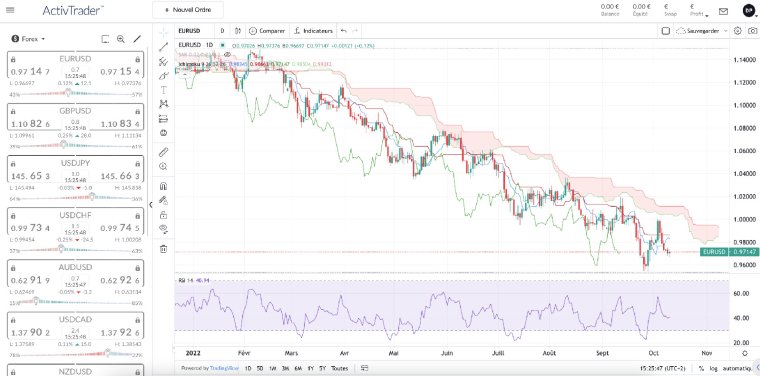
Task: Open the TradingView link
Action: pyautogui.click(x=224, y=368)
